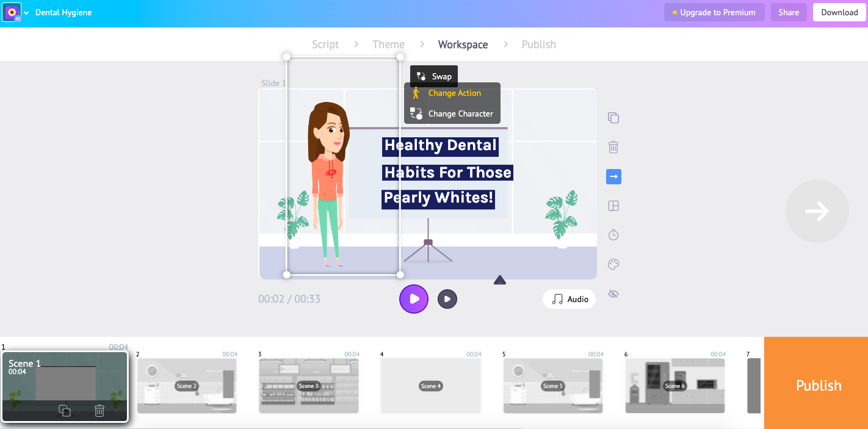Open the scene timing (timer) icon
The width and height of the screenshot is (868, 429).
point(613,234)
